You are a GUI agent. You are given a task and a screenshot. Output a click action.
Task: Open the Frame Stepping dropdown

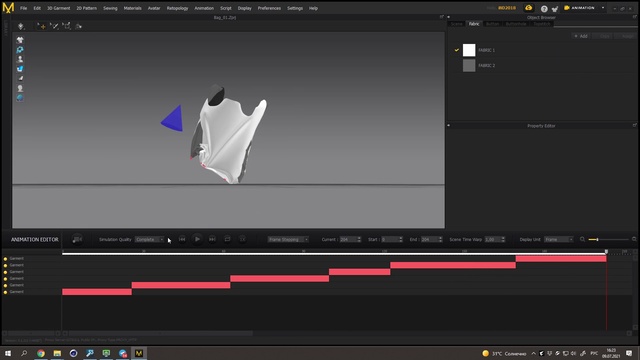(x=288, y=240)
